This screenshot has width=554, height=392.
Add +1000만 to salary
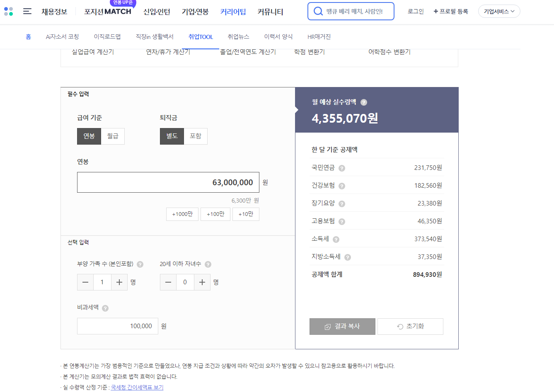pyautogui.click(x=182, y=214)
